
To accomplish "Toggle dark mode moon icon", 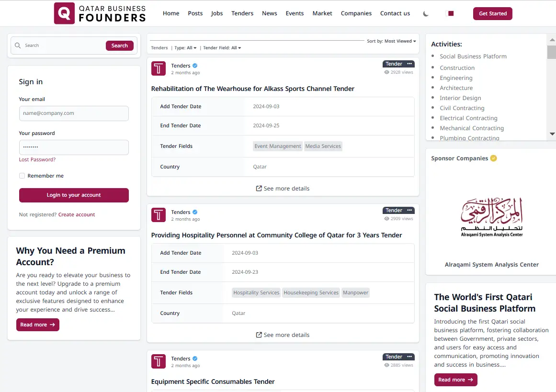I will coord(426,13).
